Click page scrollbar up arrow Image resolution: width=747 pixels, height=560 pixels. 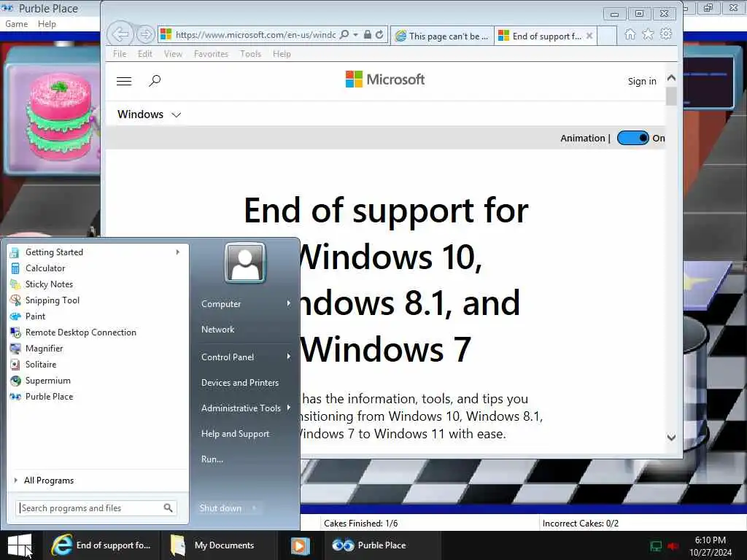pos(671,77)
